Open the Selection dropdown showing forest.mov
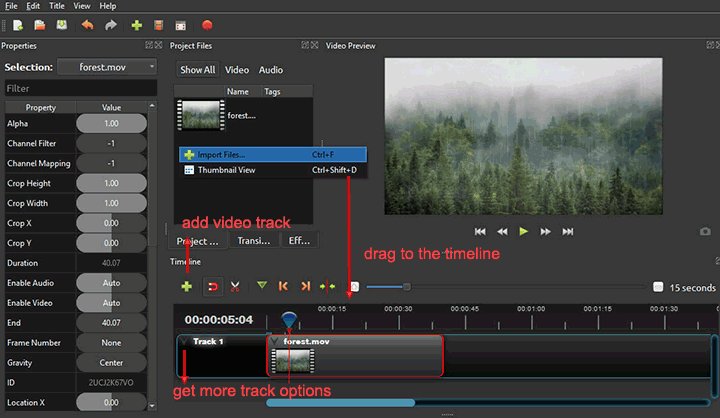Image resolution: width=720 pixels, height=418 pixels. (106, 67)
